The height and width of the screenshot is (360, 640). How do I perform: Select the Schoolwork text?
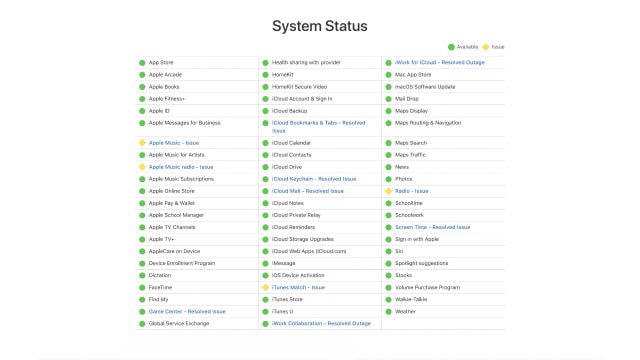click(x=409, y=215)
